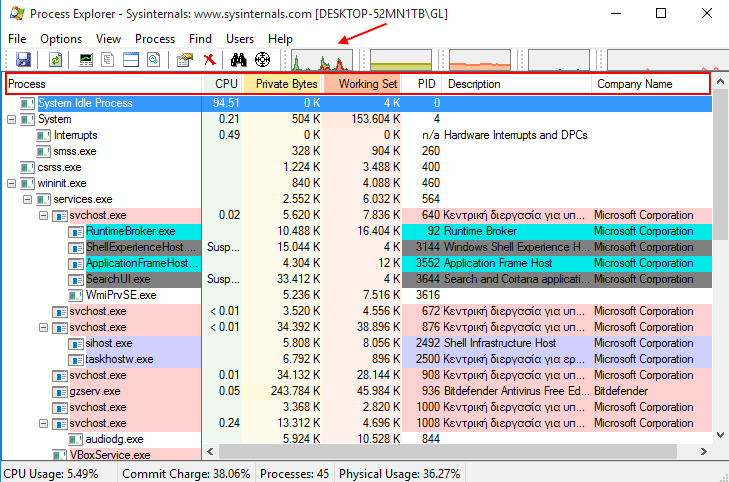Sort by the Working Set column header
The image size is (729, 482).
(362, 84)
